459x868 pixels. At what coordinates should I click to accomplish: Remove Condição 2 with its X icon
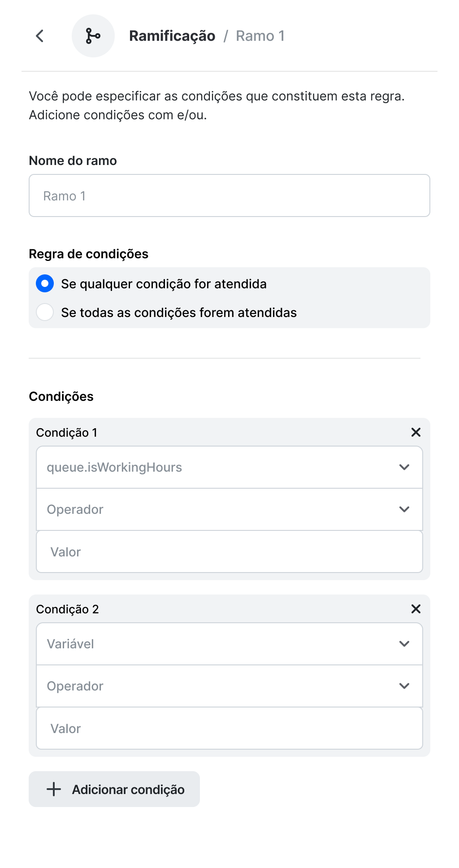click(416, 609)
